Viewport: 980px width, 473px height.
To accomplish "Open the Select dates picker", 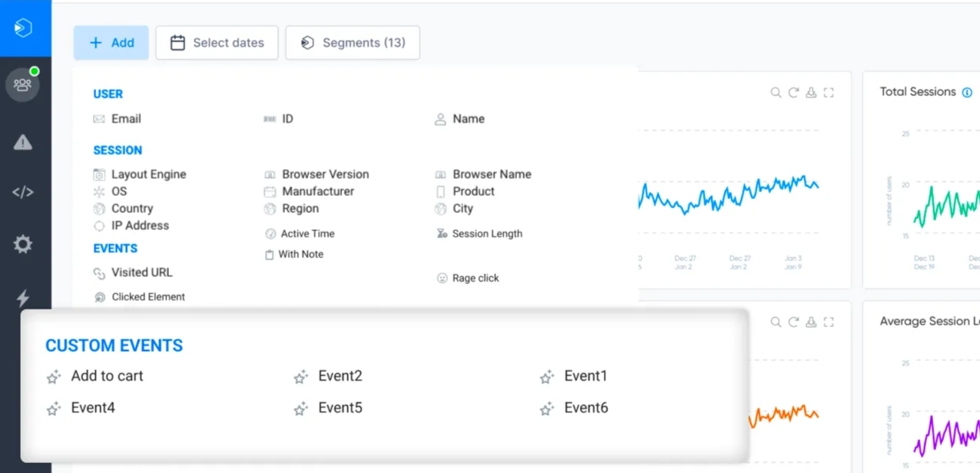I will point(217,43).
